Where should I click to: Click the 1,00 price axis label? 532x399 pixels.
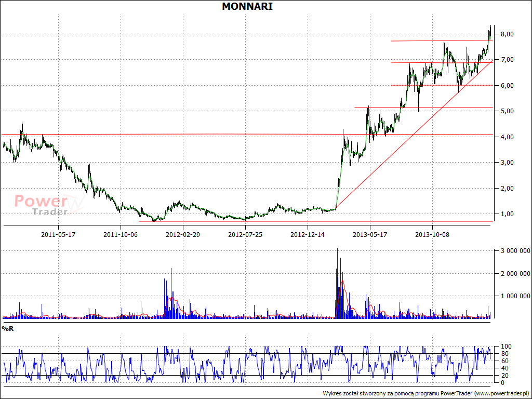507,214
